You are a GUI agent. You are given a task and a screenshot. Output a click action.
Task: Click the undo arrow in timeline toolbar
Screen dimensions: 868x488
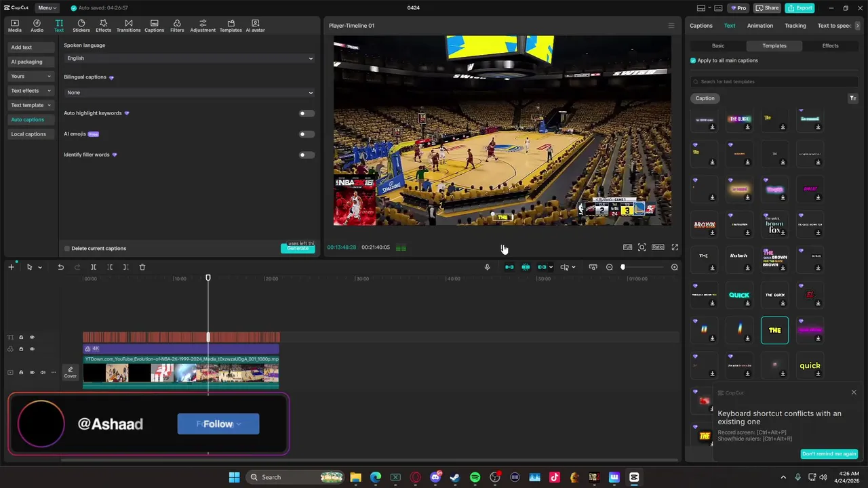(60, 267)
